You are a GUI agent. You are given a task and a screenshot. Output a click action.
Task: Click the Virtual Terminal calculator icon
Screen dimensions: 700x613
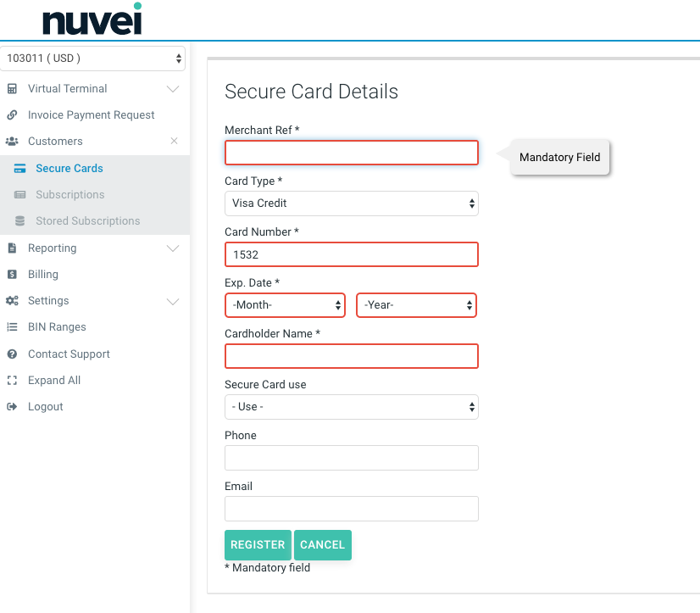tap(12, 89)
